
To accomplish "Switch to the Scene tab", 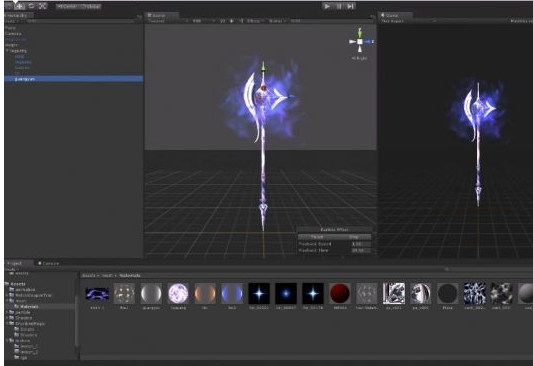I will coord(162,15).
